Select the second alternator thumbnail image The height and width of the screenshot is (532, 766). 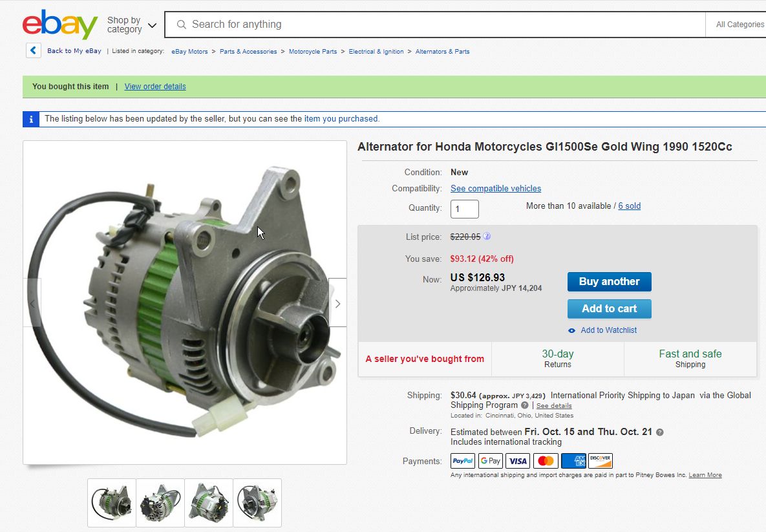point(160,503)
